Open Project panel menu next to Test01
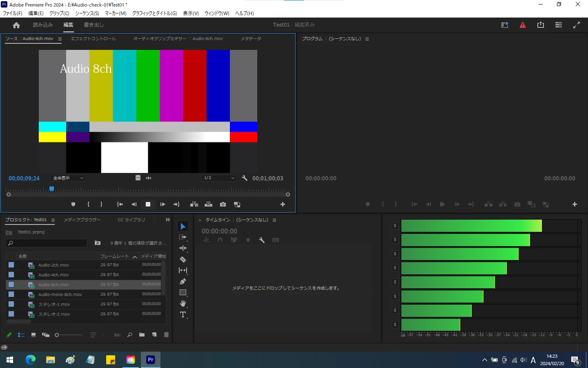Viewport: 588px width, 368px height. pos(53,220)
